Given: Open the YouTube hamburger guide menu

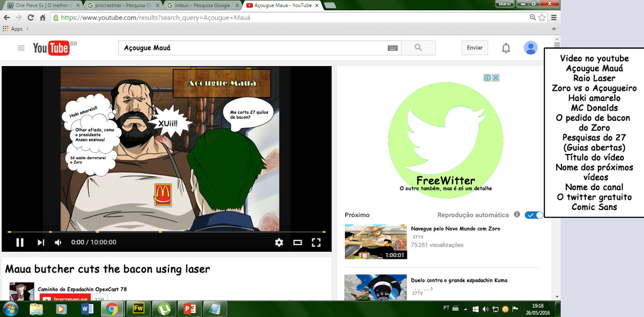Looking at the screenshot, I should tap(21, 48).
